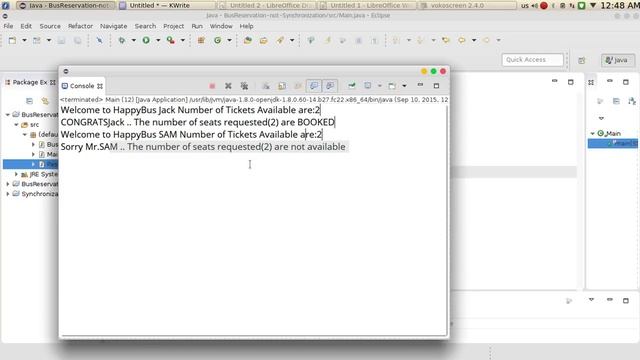The width and height of the screenshot is (640, 360).
Task: Click the Back navigation arrow icon
Action: point(462,40)
